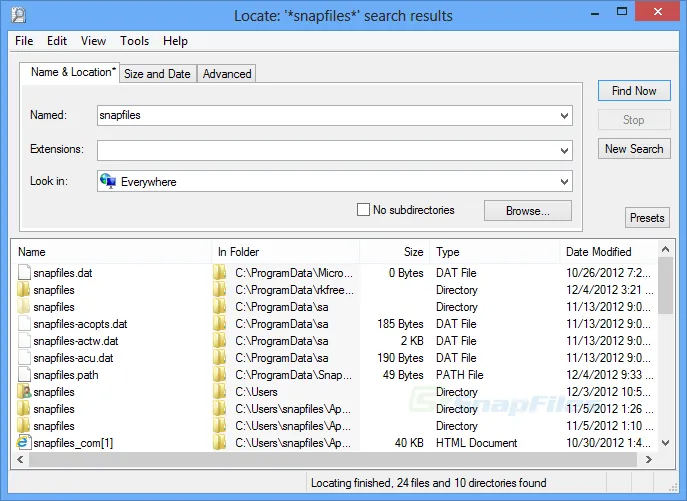Image resolution: width=687 pixels, height=501 pixels.
Task: Click folder icon beside C:\ProgramData\rkfree...
Action: pos(220,290)
